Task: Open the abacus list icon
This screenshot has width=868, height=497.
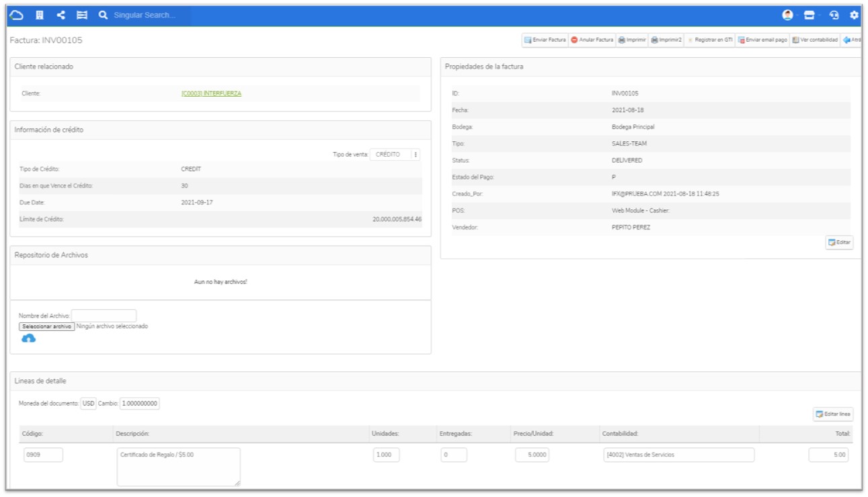Action: 82,15
